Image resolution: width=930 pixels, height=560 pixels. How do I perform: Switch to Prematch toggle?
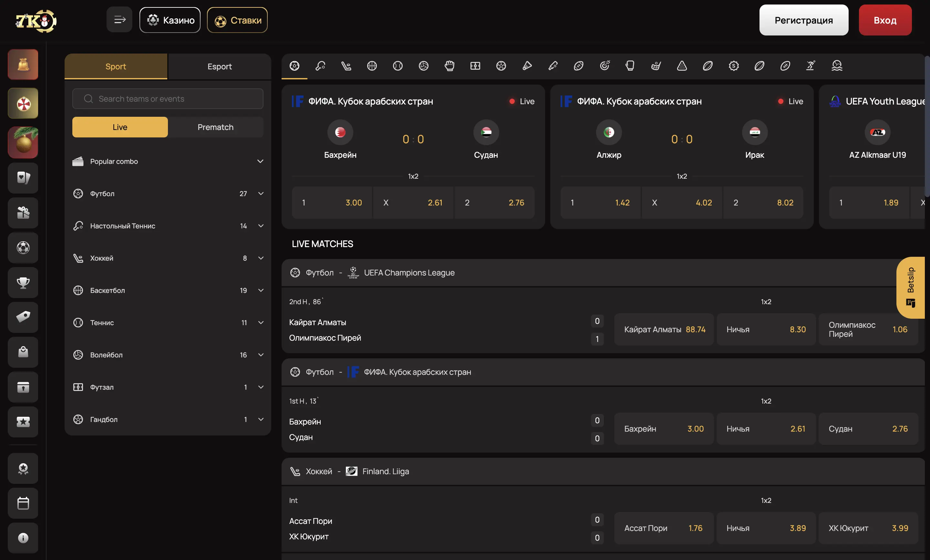tap(215, 127)
